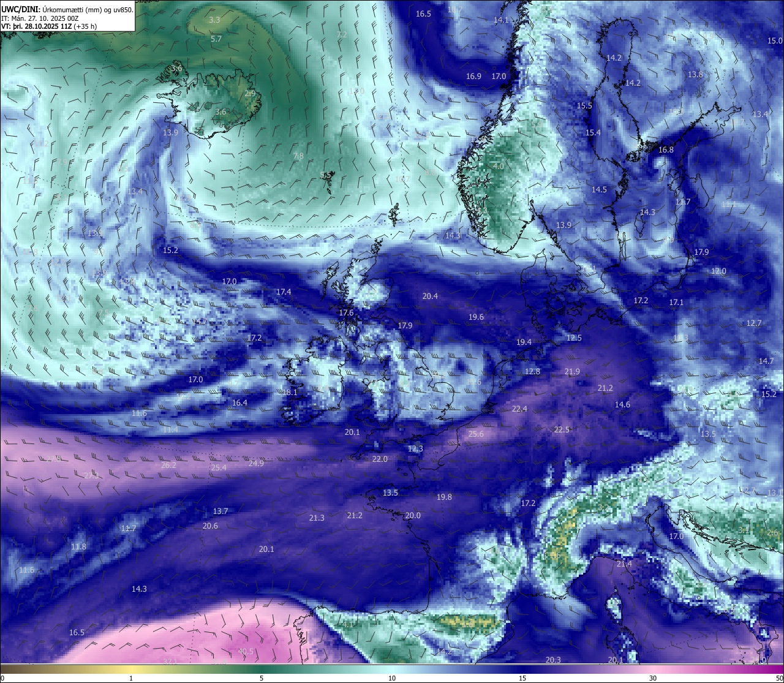Click the 2.6 value over the Balkans
Screen dimensions: 784x683
coord(773,533)
